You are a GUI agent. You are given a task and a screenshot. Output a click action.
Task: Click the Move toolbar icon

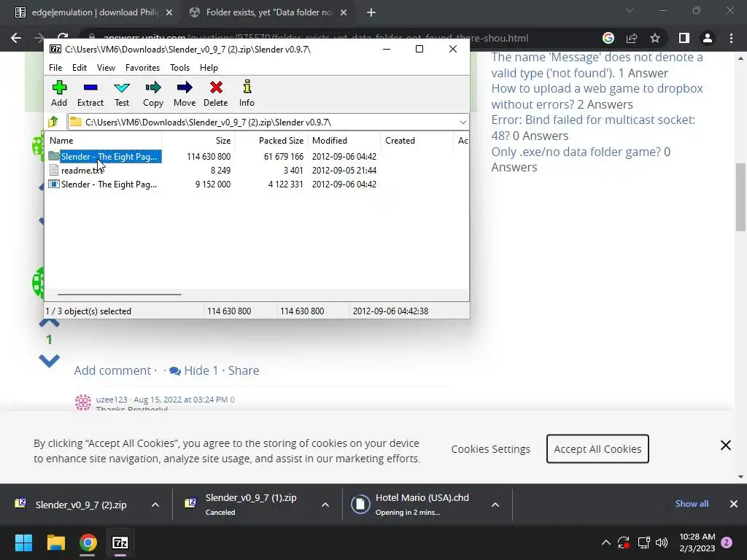pyautogui.click(x=185, y=93)
